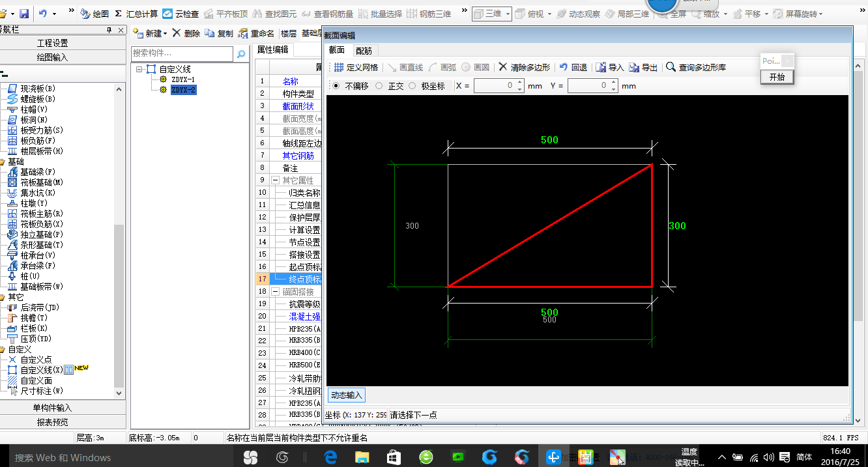Open the 单构件输入 panel

[52, 408]
